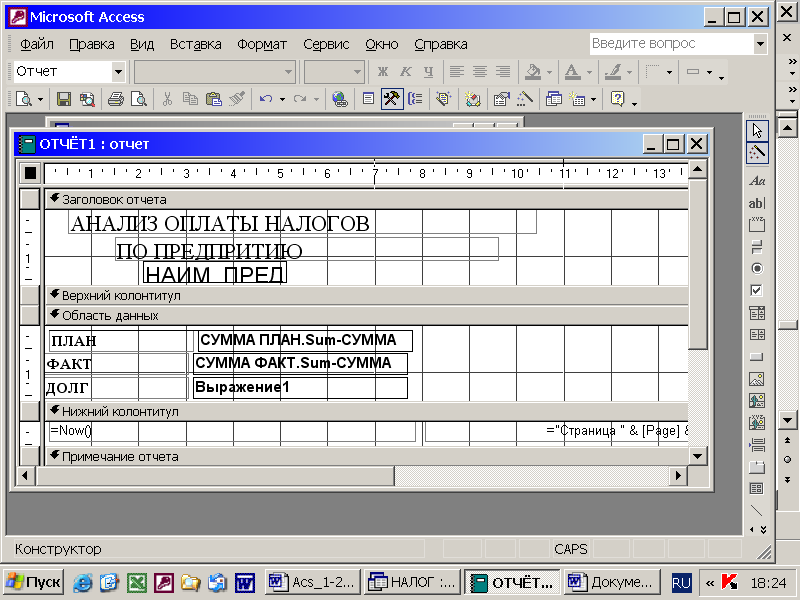800x600 pixels.
Task: Click the AutoFormat icon
Action: 472,99
